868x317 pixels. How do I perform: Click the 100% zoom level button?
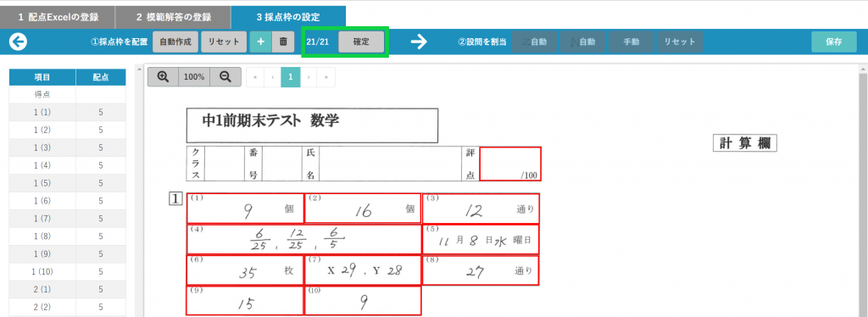(x=194, y=77)
